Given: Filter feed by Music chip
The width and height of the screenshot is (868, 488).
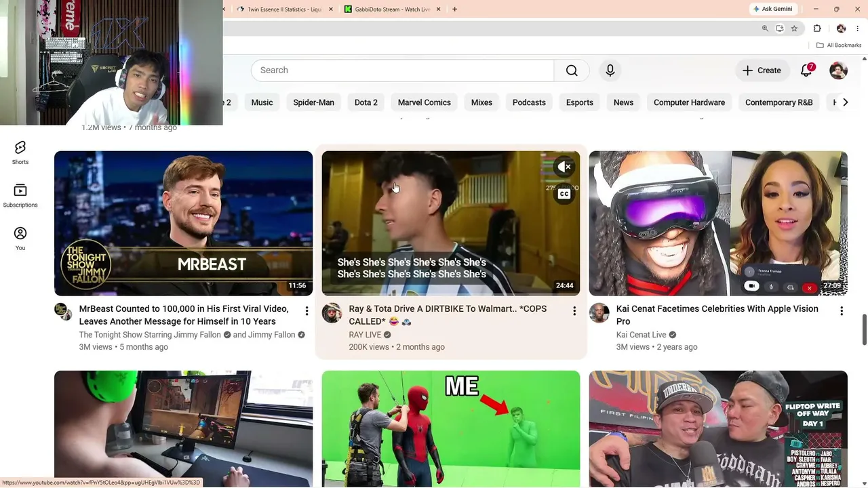Looking at the screenshot, I should (262, 102).
